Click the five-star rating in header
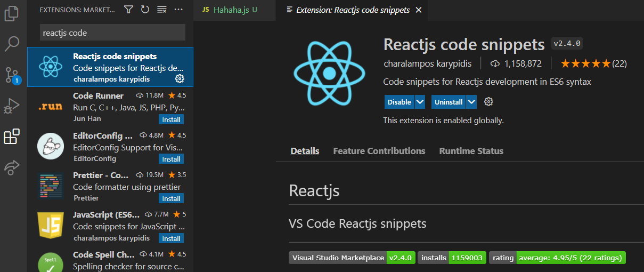The height and width of the screenshot is (272, 644). 585,63
